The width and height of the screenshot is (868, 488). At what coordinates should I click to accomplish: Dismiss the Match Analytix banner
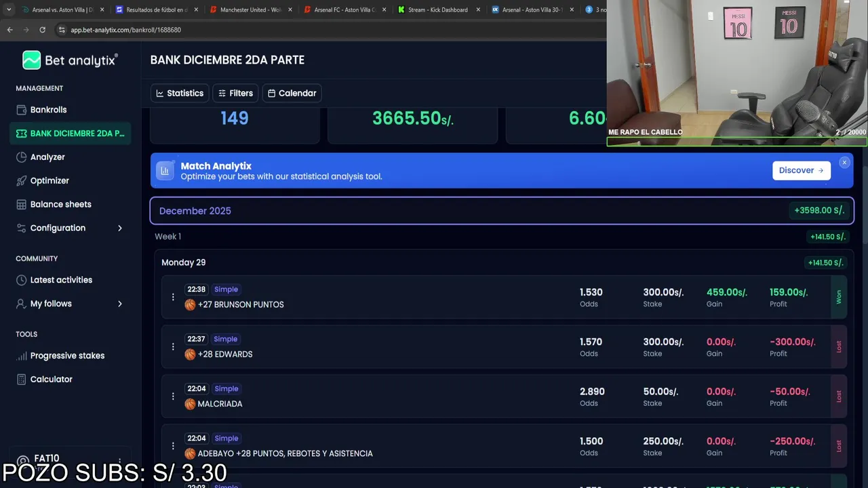click(844, 163)
